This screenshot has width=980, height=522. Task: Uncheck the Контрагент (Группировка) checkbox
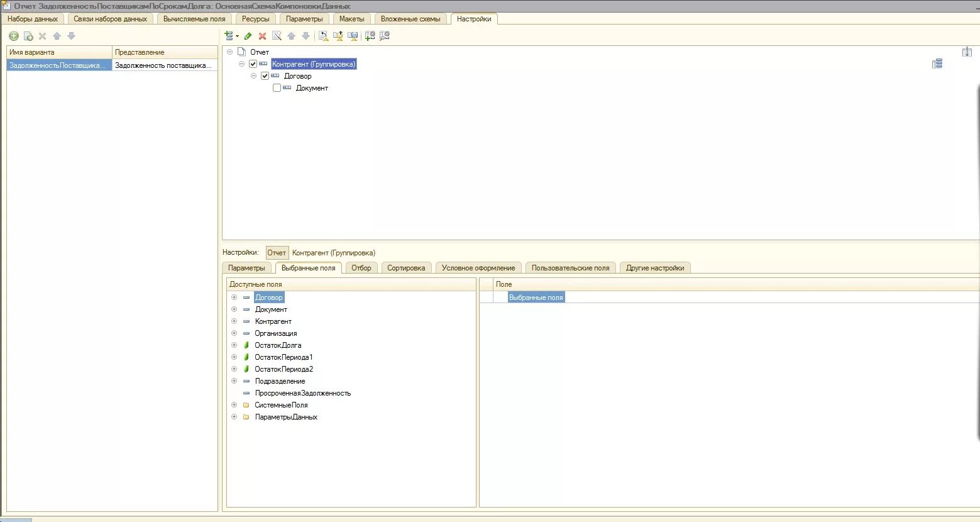pos(253,64)
